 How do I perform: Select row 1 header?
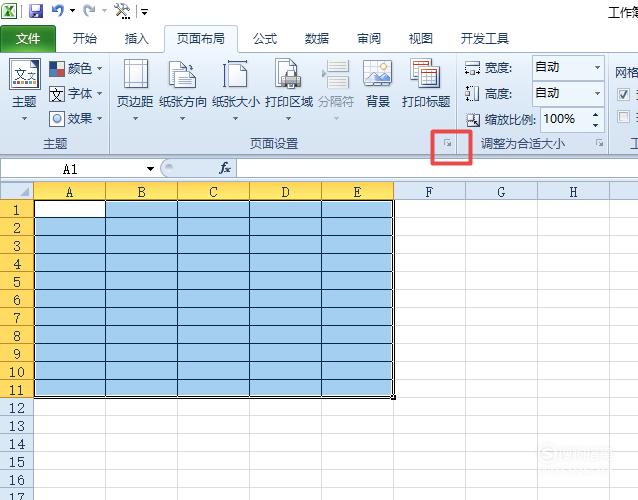(x=17, y=210)
